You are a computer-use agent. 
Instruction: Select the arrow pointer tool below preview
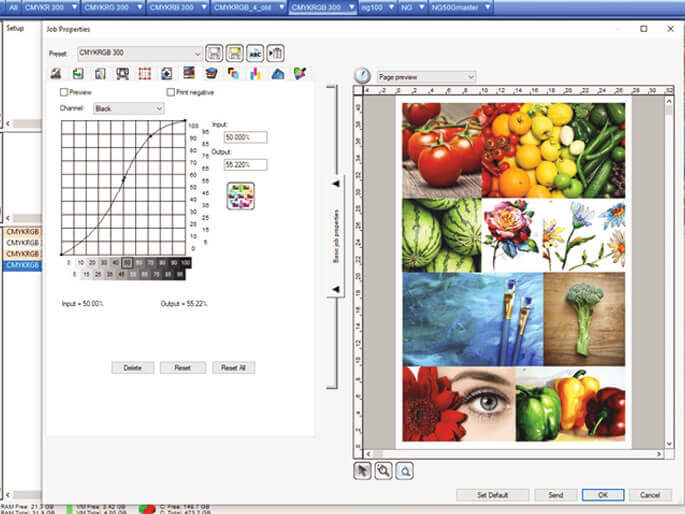(x=362, y=469)
